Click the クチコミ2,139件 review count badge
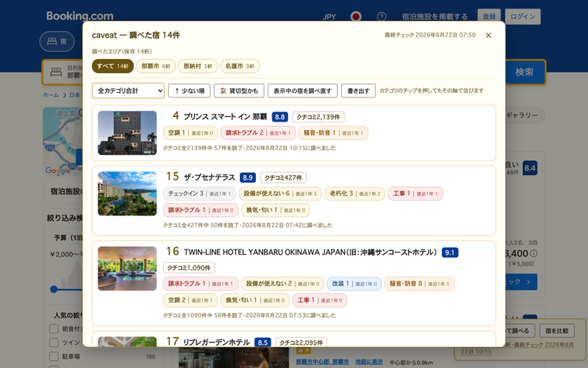 click(319, 117)
